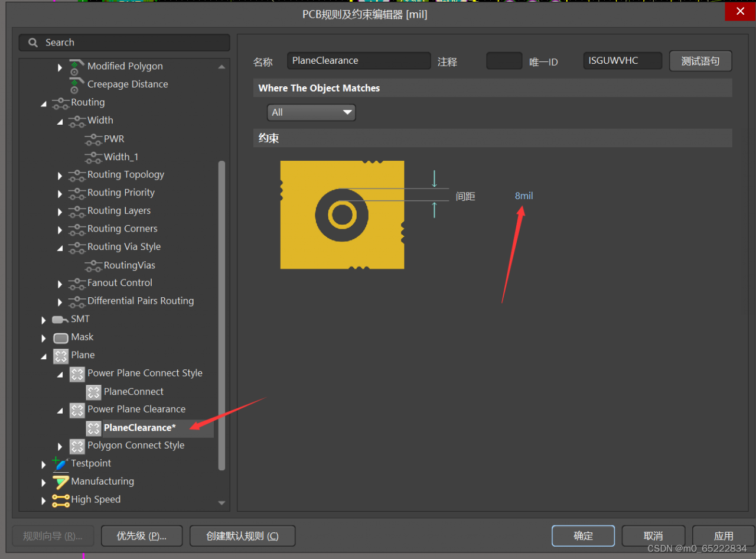Collapse the Width node
This screenshot has width=756, height=559.
coord(60,122)
